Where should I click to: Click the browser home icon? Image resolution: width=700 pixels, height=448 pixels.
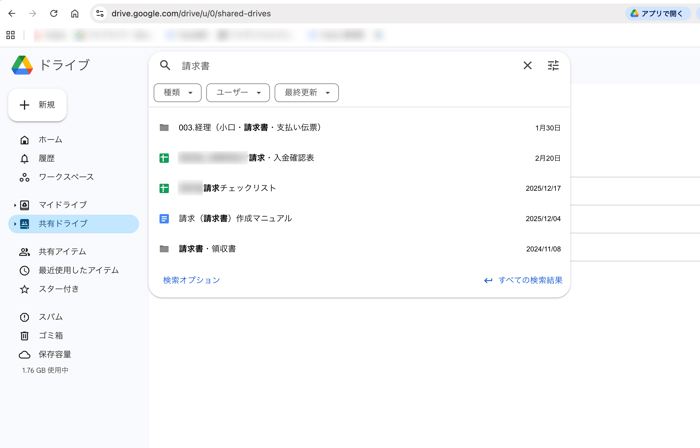click(75, 14)
